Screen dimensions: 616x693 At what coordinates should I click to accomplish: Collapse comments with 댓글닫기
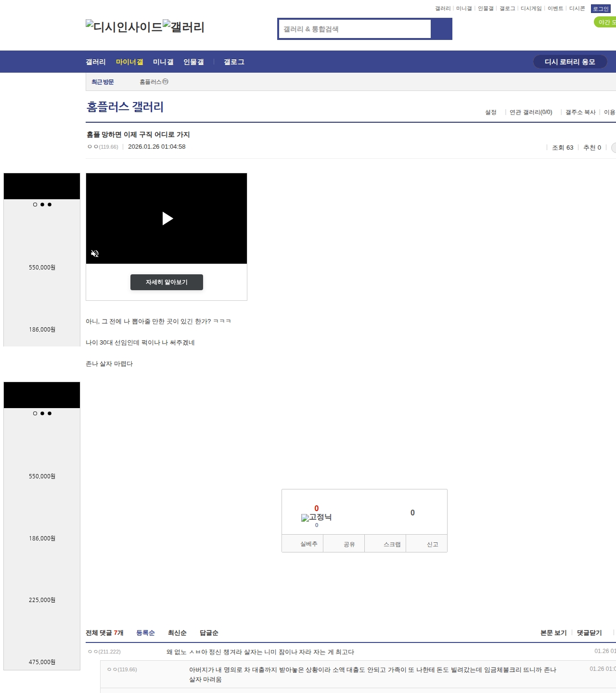click(x=589, y=633)
